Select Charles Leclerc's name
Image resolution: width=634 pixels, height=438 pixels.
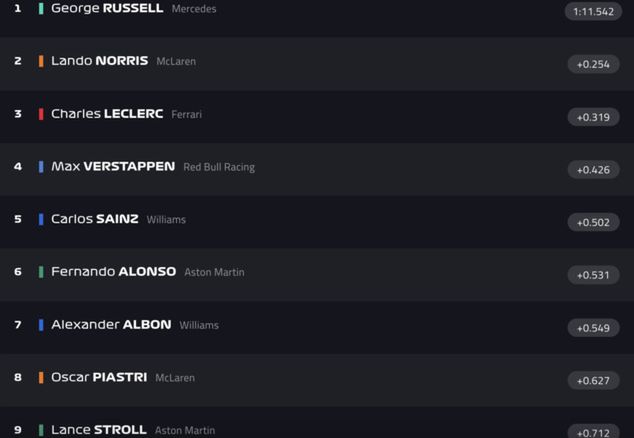click(107, 114)
